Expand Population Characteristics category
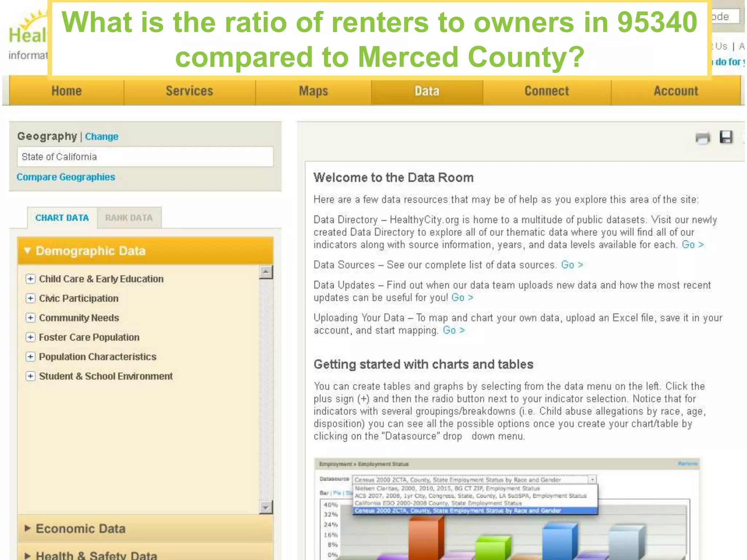 [30, 357]
